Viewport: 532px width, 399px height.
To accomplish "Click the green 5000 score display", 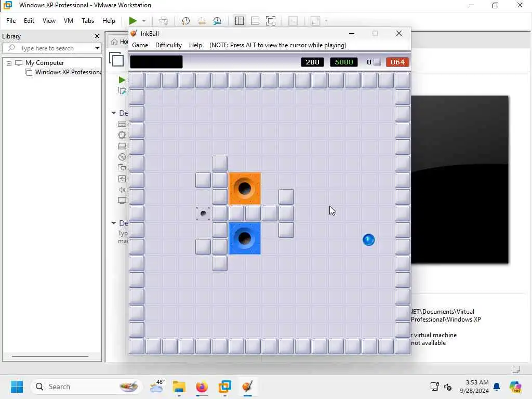I will point(344,62).
